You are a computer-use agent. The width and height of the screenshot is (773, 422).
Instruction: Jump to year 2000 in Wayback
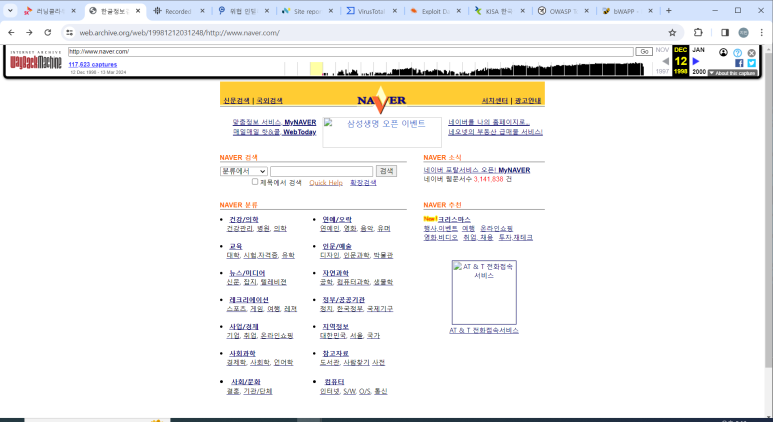coord(699,72)
